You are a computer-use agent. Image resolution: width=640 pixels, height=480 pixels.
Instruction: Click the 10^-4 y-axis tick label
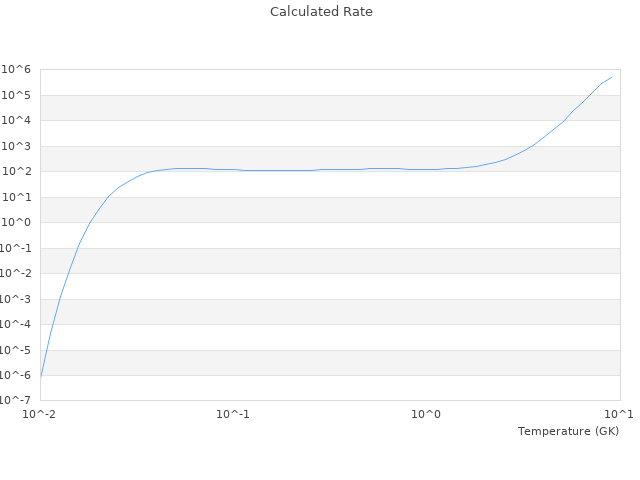[16, 324]
